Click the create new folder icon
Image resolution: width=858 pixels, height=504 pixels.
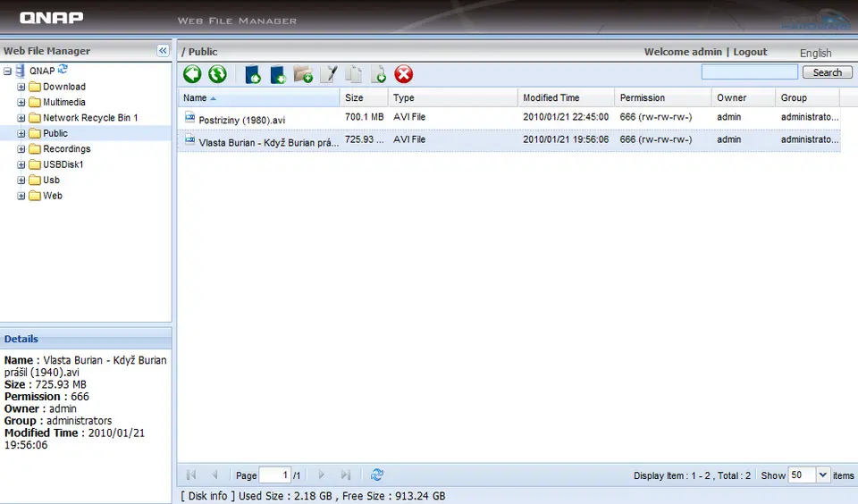pyautogui.click(x=303, y=75)
